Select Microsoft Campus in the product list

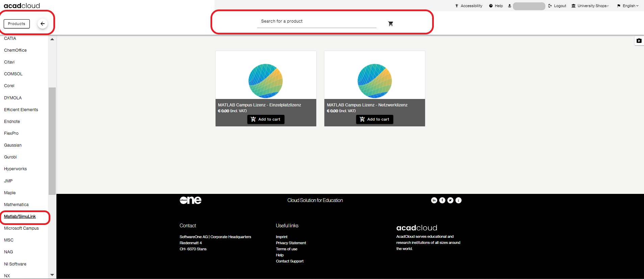tap(21, 228)
